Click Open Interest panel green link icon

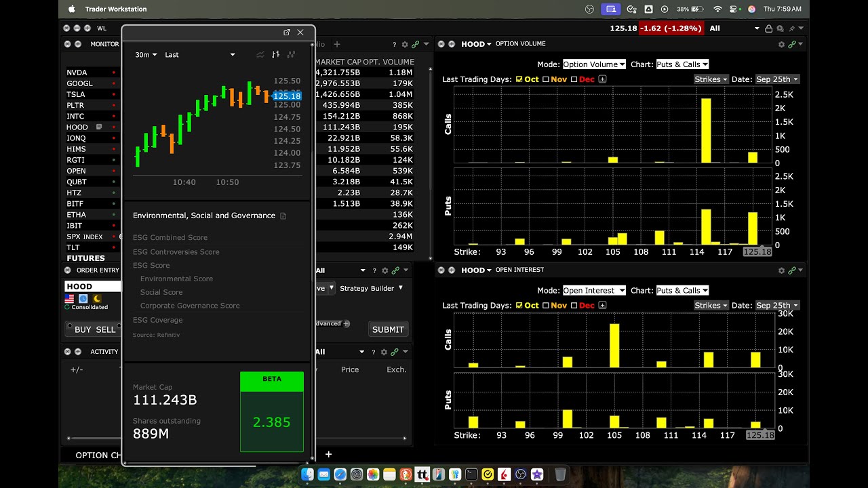coord(791,270)
